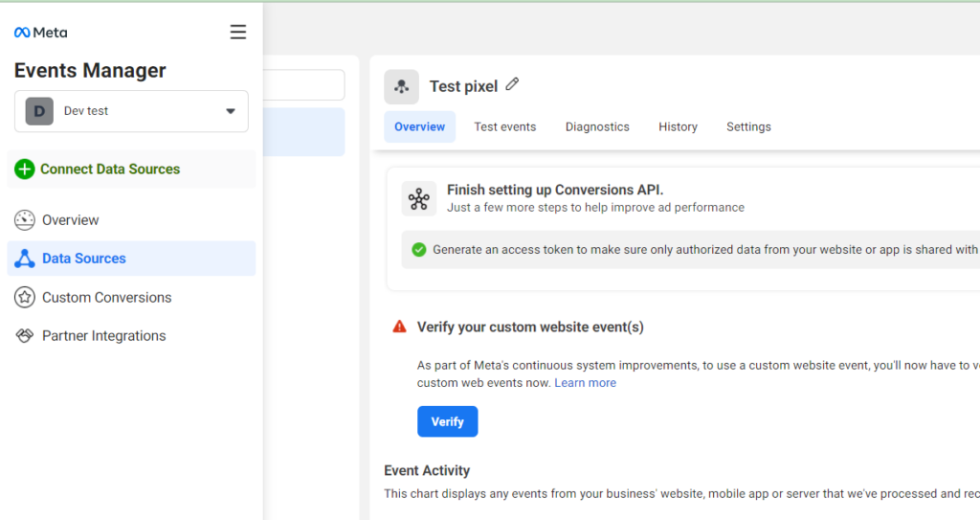The height and width of the screenshot is (520, 980).
Task: Switch to the Test events tab
Action: click(504, 127)
